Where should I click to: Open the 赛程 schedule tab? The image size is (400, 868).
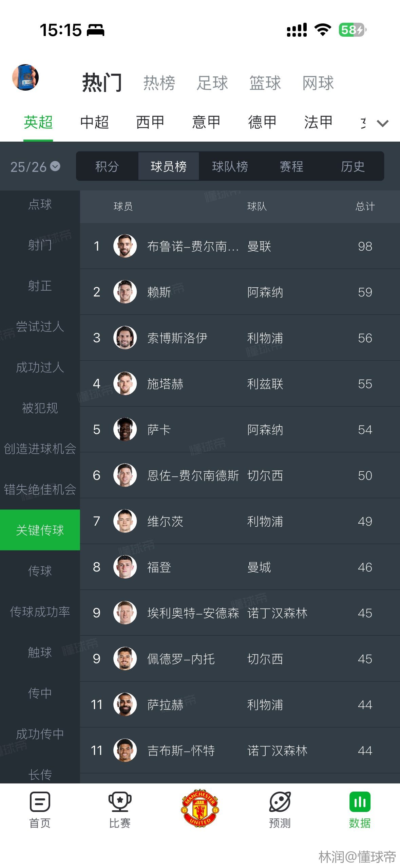pyautogui.click(x=291, y=166)
